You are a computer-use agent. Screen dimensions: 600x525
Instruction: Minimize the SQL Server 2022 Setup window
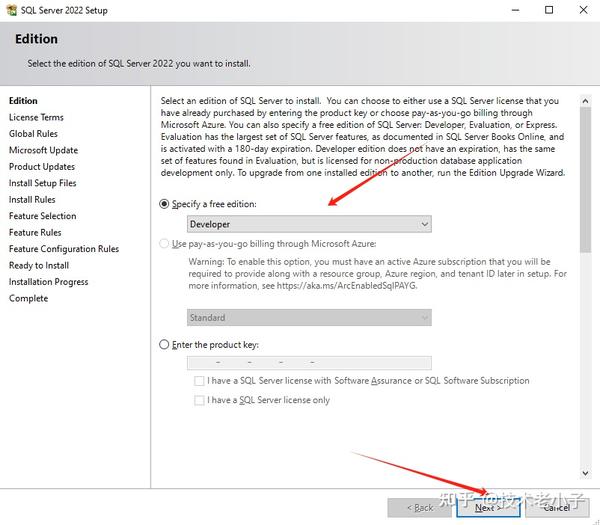coord(515,10)
